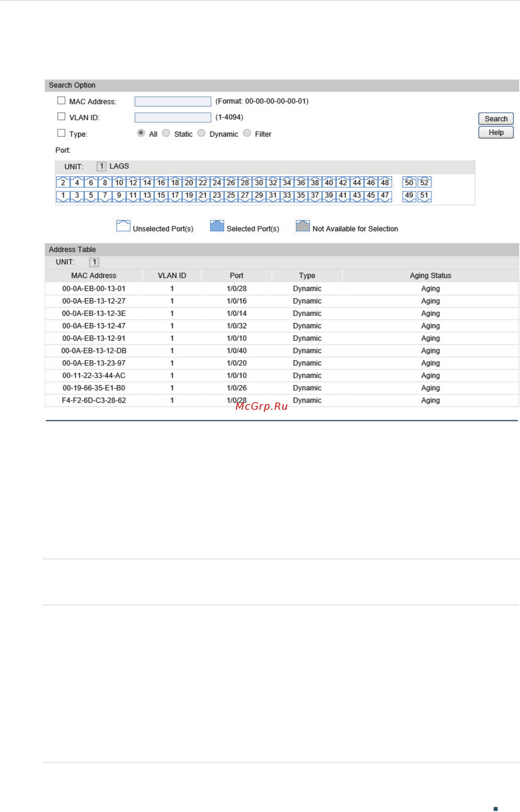The image size is (520, 812).
Task: Select port 14 icon
Action: [147, 182]
